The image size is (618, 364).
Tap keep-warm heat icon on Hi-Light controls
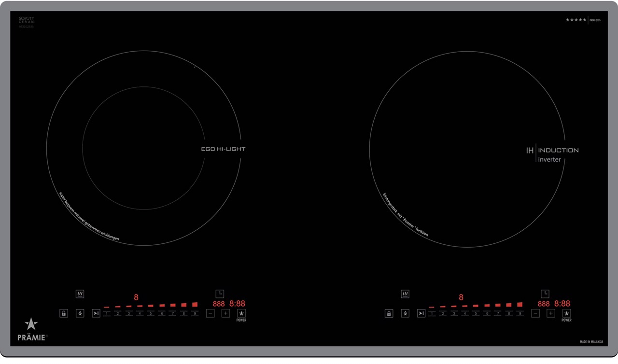pos(80,294)
